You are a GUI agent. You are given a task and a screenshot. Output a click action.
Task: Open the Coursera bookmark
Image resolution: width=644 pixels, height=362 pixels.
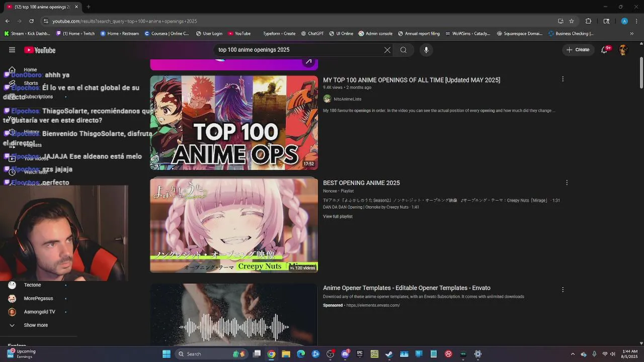click(x=167, y=34)
